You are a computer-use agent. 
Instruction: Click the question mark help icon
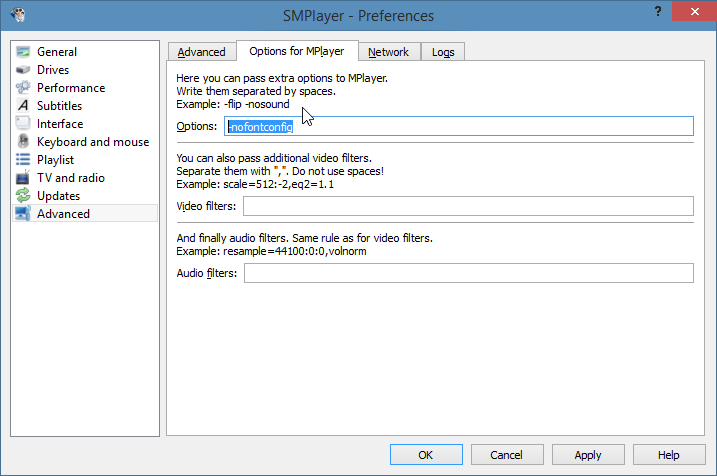[658, 11]
